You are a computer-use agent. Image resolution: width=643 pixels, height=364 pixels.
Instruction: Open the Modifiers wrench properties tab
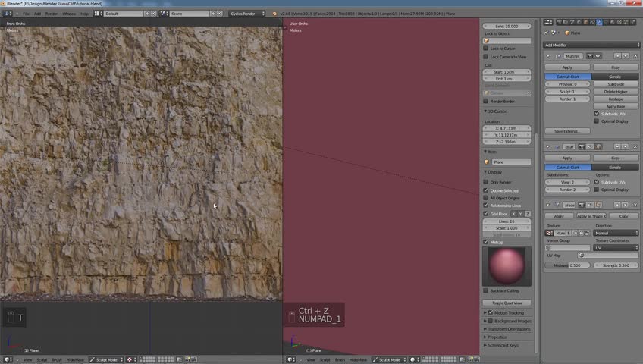coord(599,22)
